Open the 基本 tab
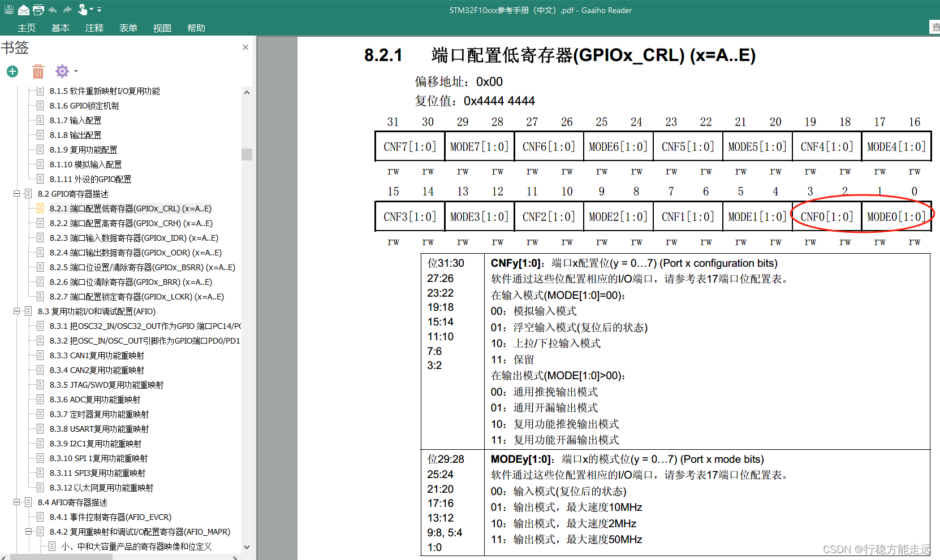 pos(61,28)
